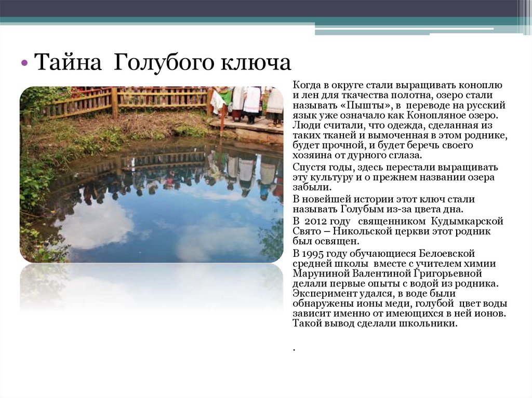Click the slide title 'Тайна Голубого ключа'
The height and width of the screenshot is (398, 532).
click(x=163, y=62)
